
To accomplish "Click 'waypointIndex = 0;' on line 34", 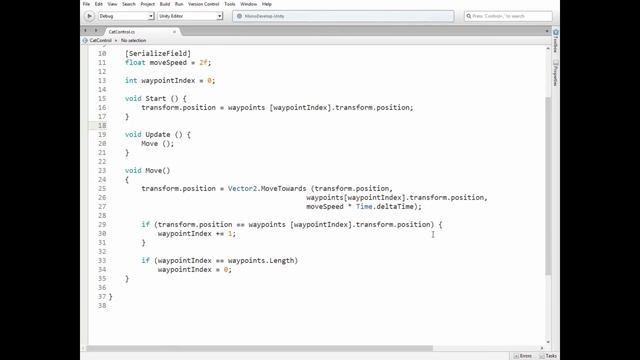I will (195, 269).
